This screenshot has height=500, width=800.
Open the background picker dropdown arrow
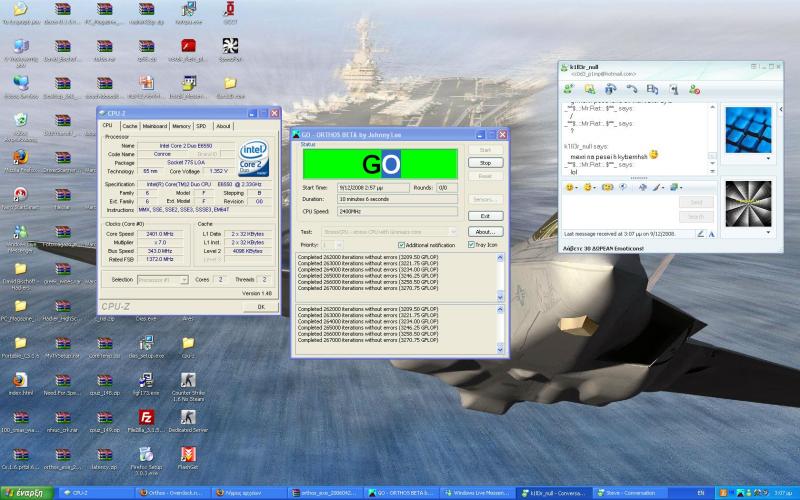[663, 188]
